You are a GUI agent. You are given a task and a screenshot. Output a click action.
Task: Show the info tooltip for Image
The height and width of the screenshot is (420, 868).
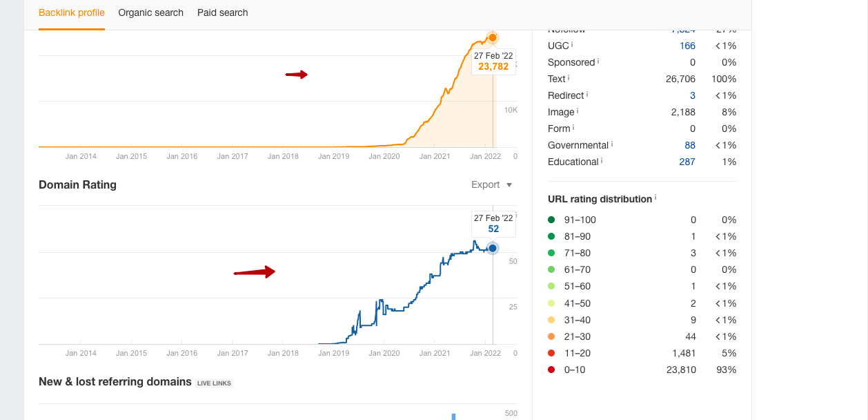pos(578,111)
